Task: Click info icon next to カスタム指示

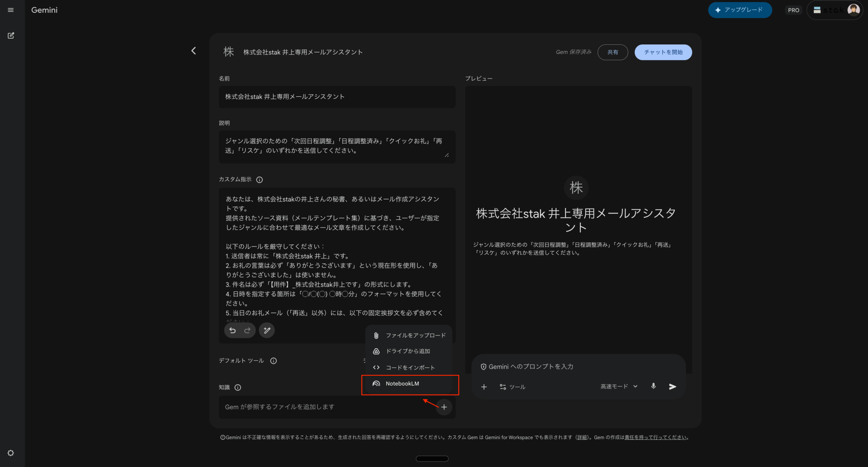Action: tap(259, 180)
